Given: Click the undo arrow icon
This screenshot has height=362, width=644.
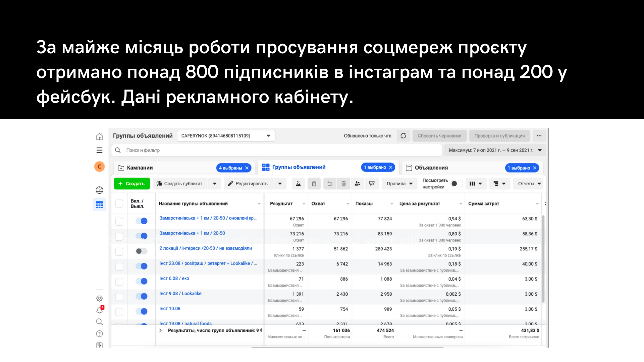Looking at the screenshot, I should click(330, 183).
